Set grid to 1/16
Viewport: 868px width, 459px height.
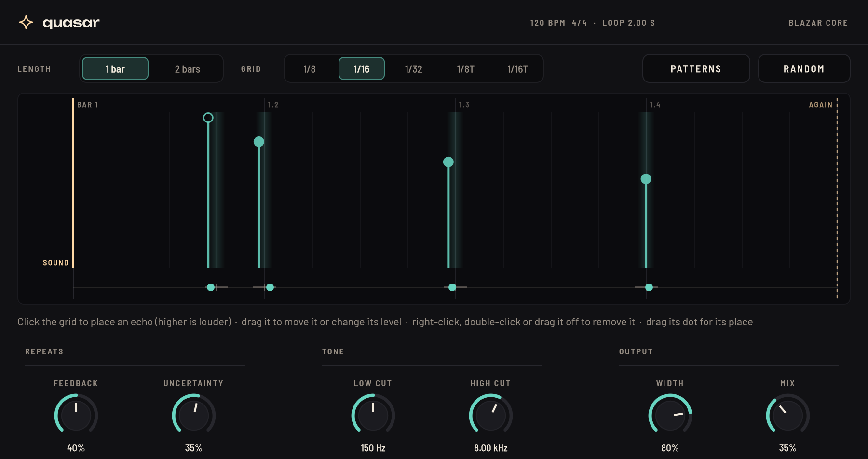[x=362, y=68]
